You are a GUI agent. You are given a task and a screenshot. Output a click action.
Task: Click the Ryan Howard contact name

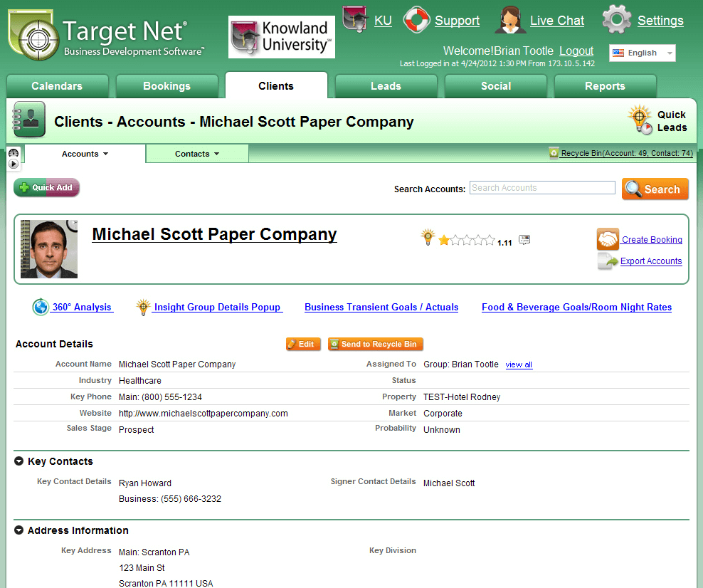(x=145, y=483)
